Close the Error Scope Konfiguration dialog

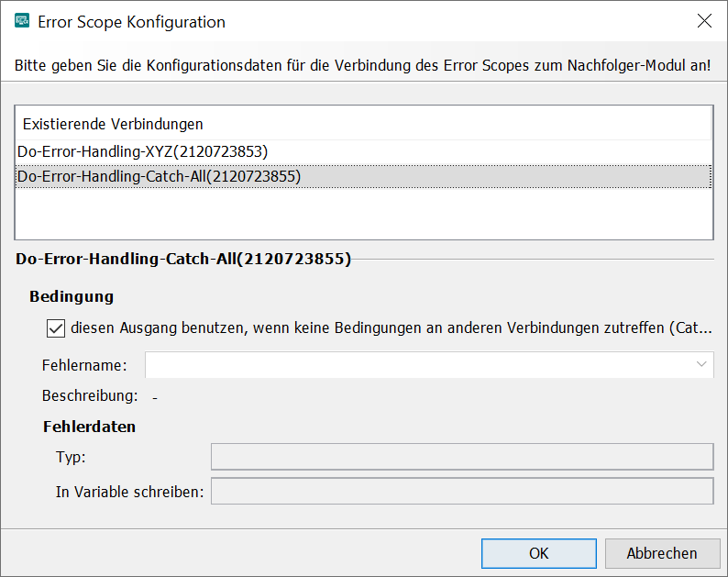[703, 22]
